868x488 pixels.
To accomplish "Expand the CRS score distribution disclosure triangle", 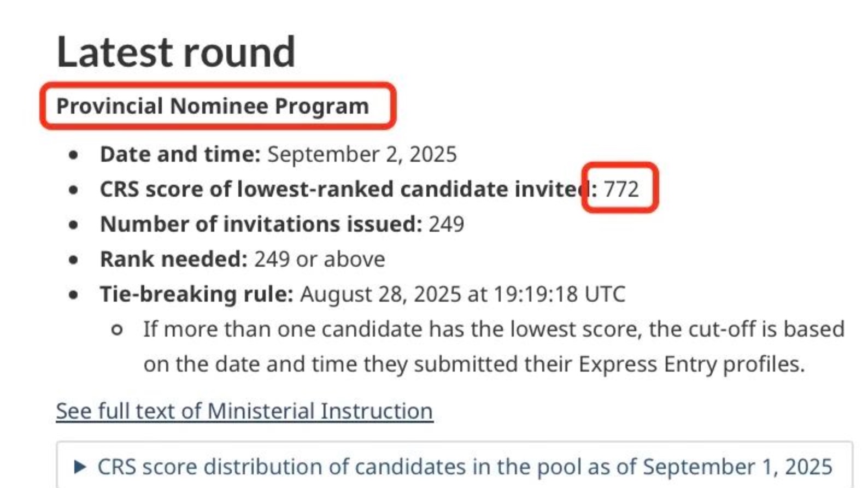I will pyautogui.click(x=80, y=467).
